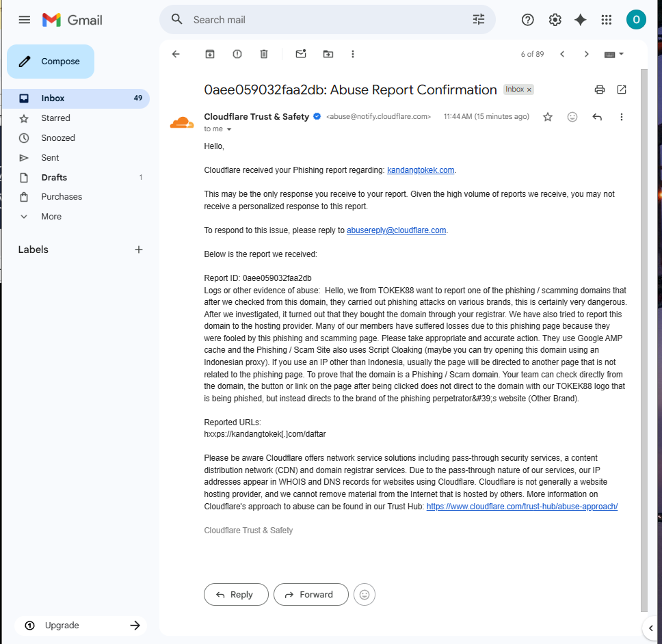Open the Inbox folder

point(76,98)
